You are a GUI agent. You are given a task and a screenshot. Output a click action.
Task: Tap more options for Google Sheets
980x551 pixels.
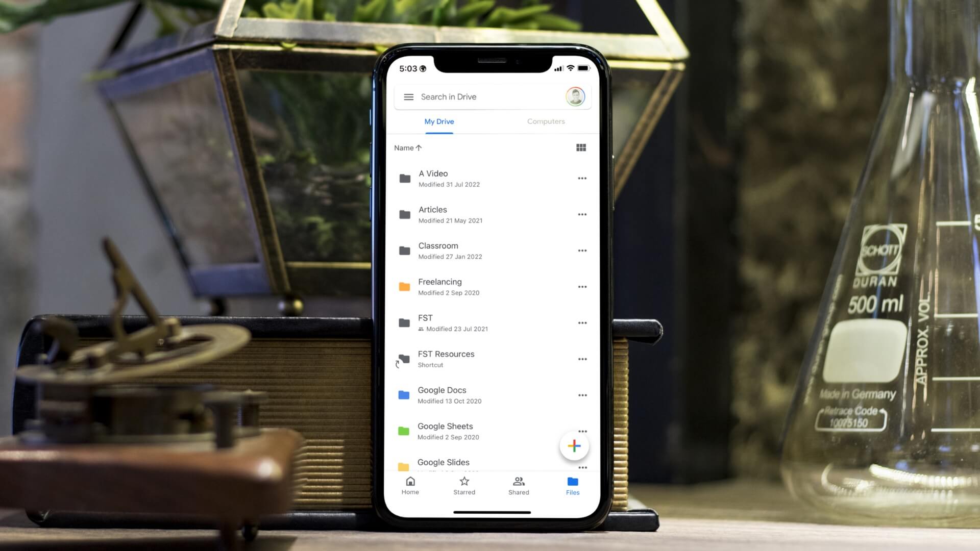(x=581, y=431)
